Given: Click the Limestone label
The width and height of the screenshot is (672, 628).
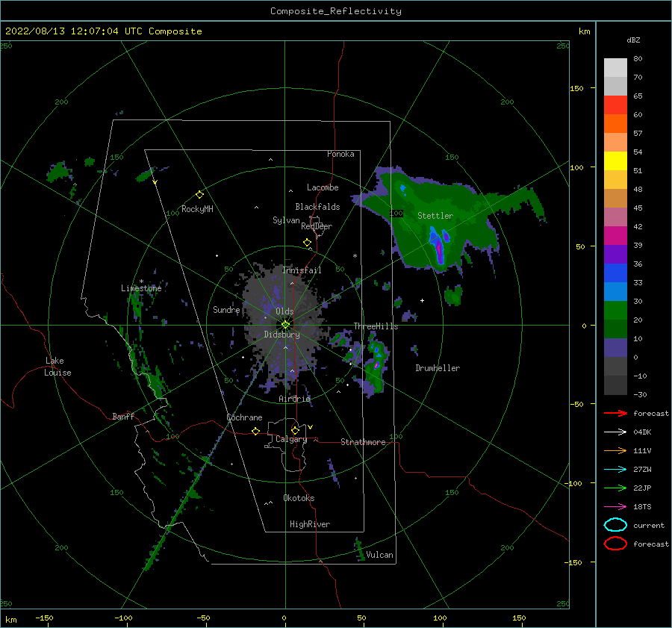Looking at the screenshot, I should pos(141,288).
